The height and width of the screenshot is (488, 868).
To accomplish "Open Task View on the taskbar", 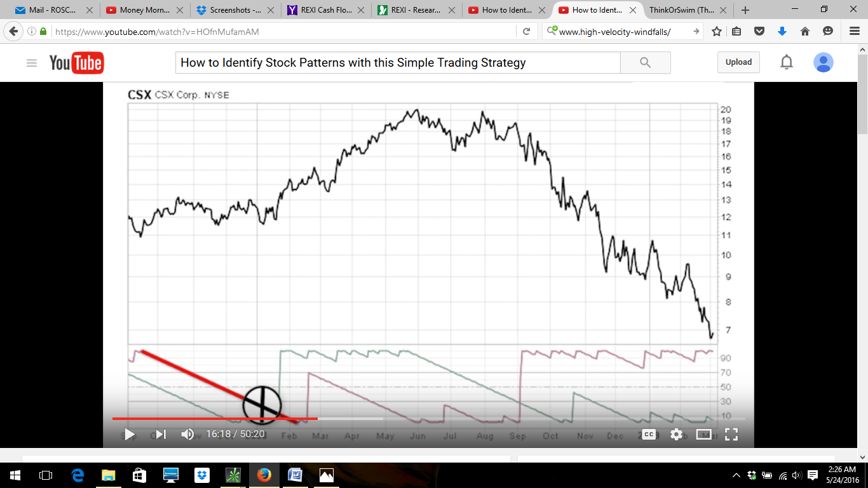I will 46,475.
